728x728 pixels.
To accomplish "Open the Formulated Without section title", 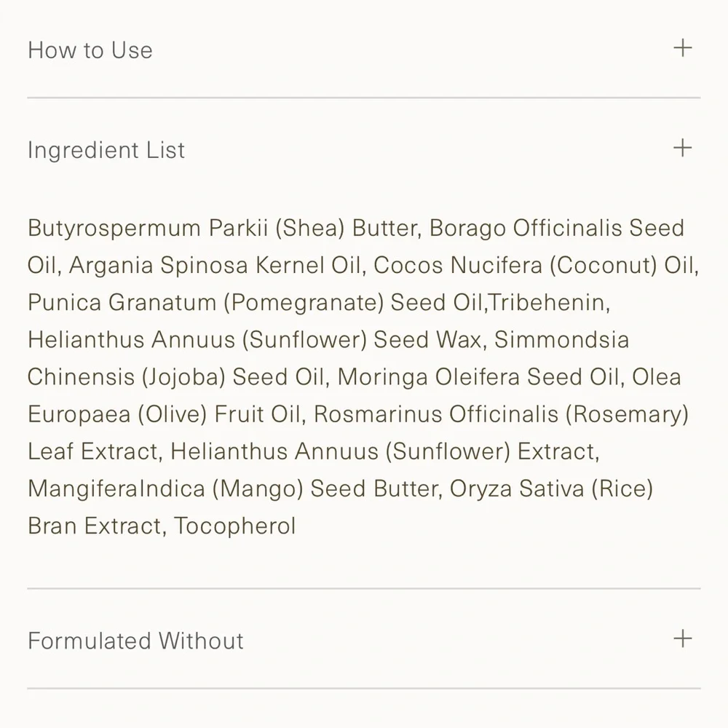I will (x=135, y=641).
